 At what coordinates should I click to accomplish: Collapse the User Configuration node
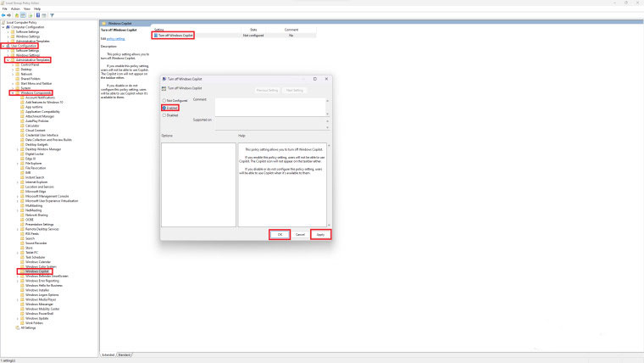pyautogui.click(x=3, y=46)
